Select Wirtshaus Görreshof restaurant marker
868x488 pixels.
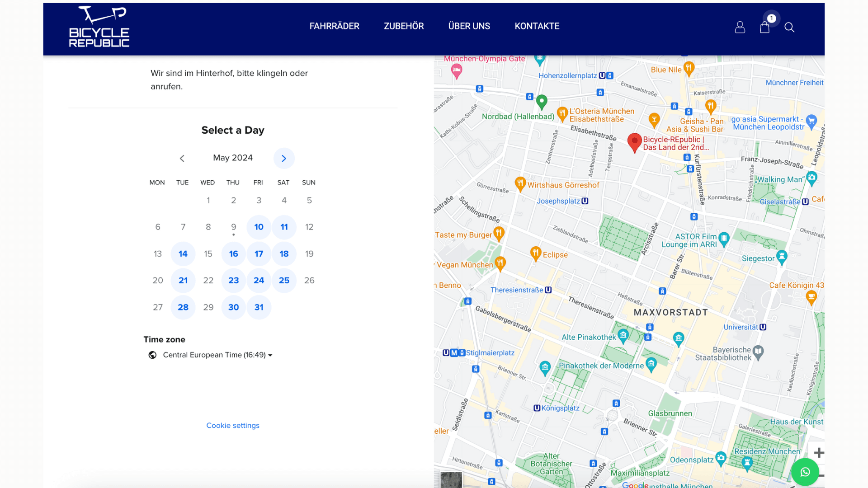(x=520, y=184)
